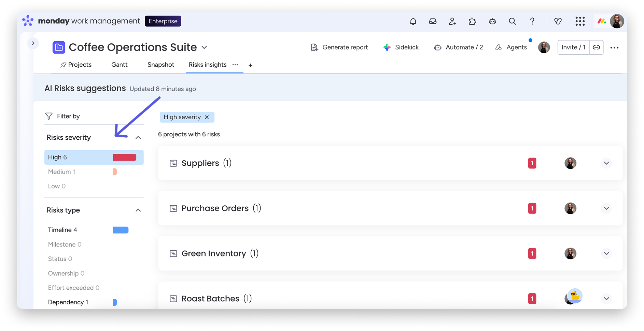Image resolution: width=644 pixels, height=331 pixels.
Task: Click the Green Inventory project icon
Action: click(x=173, y=253)
